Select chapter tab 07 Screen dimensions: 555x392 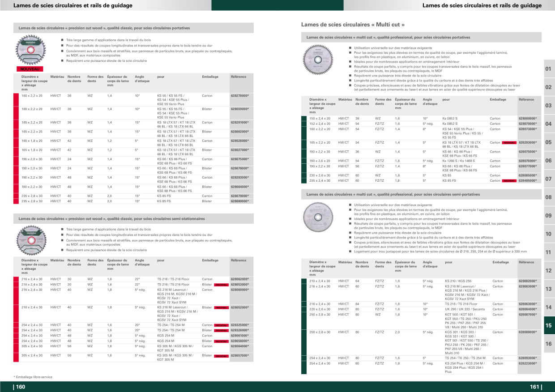[x=549, y=179]
